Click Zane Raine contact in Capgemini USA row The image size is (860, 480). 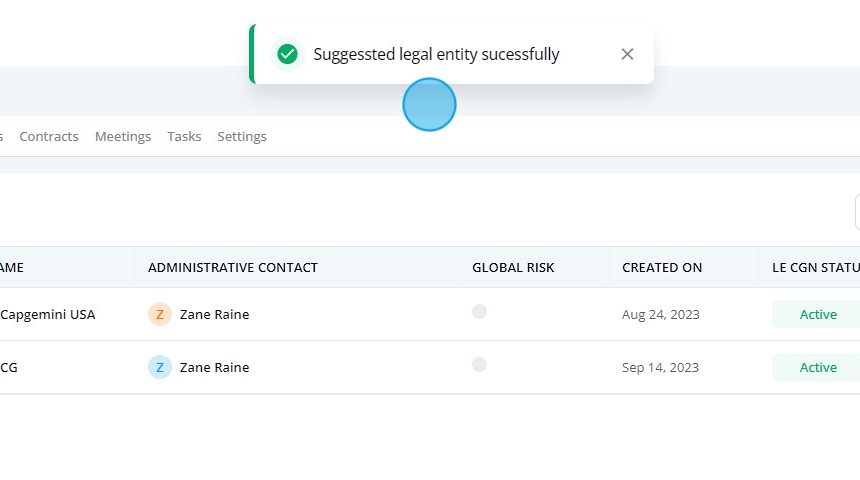pyautogui.click(x=214, y=314)
